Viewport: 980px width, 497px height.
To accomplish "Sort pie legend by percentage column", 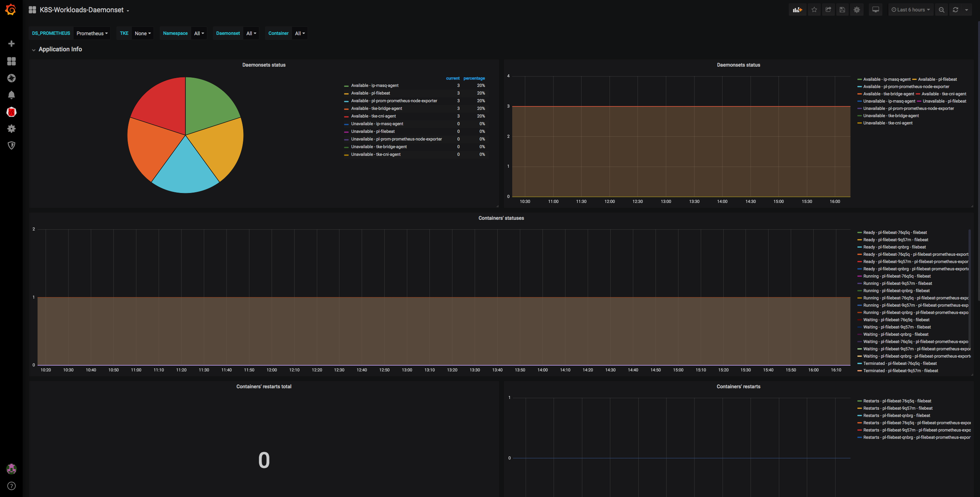I will click(x=474, y=78).
